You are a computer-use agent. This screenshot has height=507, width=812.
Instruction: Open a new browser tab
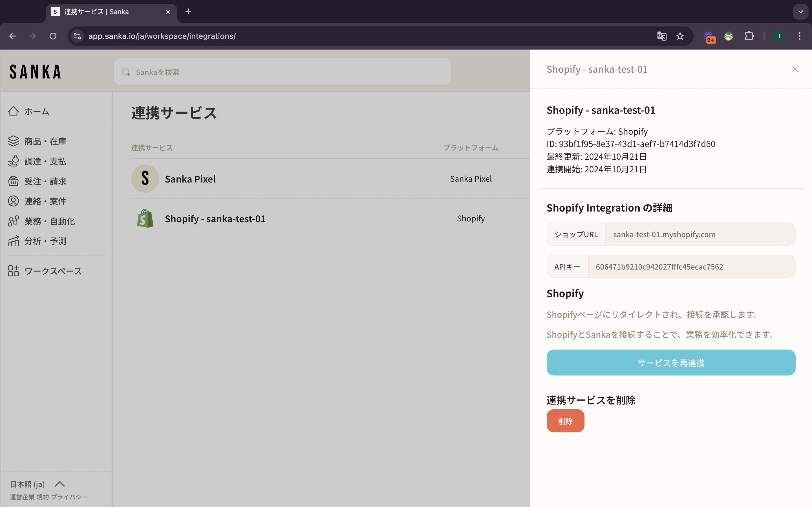point(188,12)
